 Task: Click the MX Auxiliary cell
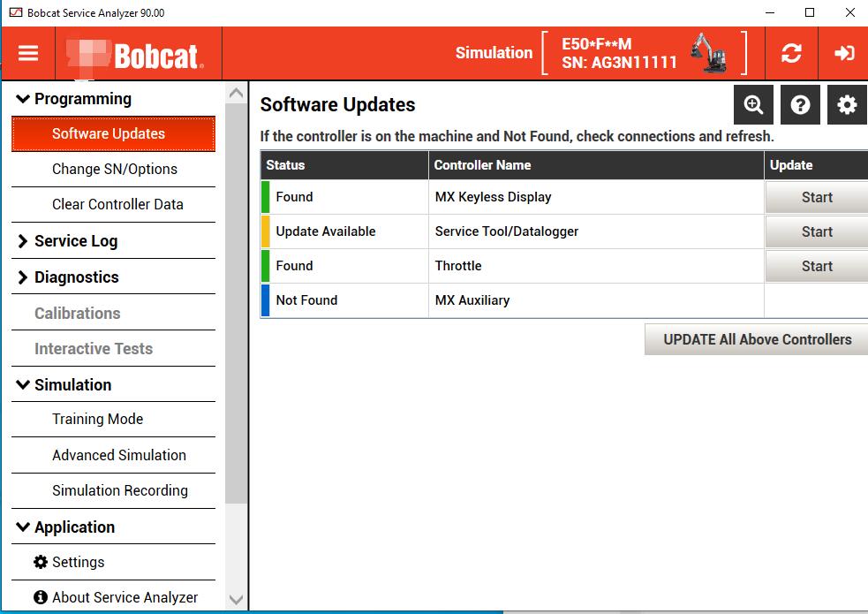[596, 300]
